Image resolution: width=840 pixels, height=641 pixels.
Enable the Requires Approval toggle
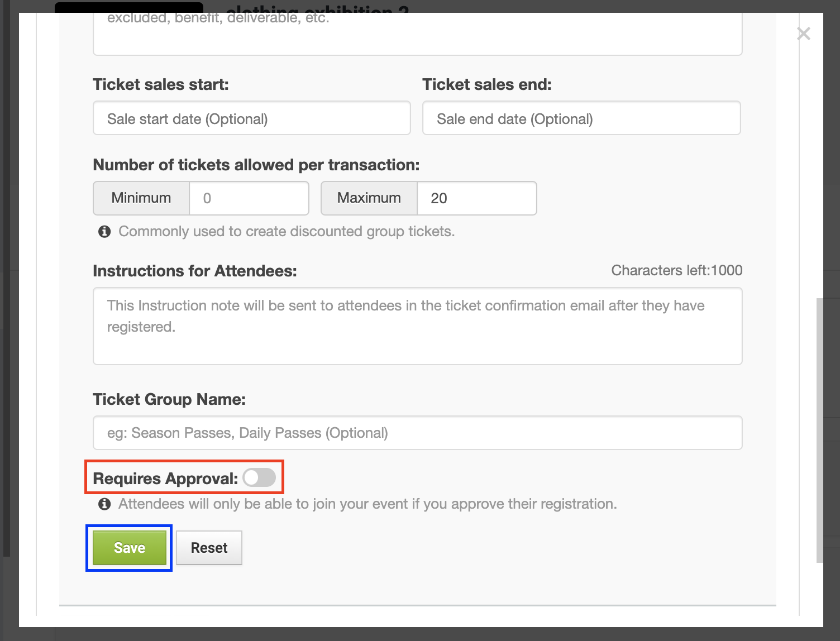pyautogui.click(x=259, y=477)
